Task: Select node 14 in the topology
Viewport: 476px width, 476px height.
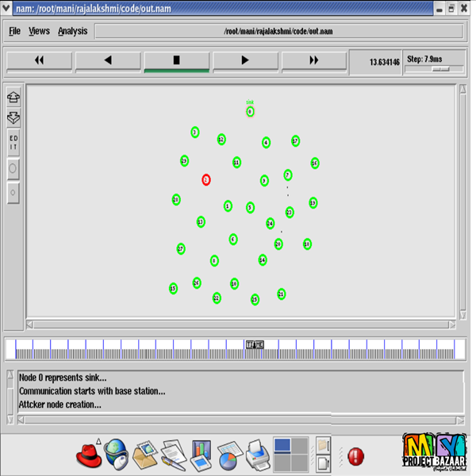Action: pos(263,260)
